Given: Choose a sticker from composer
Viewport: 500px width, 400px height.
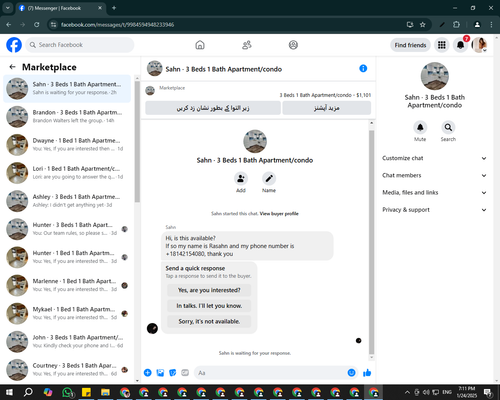Looking at the screenshot, I should point(173,373).
